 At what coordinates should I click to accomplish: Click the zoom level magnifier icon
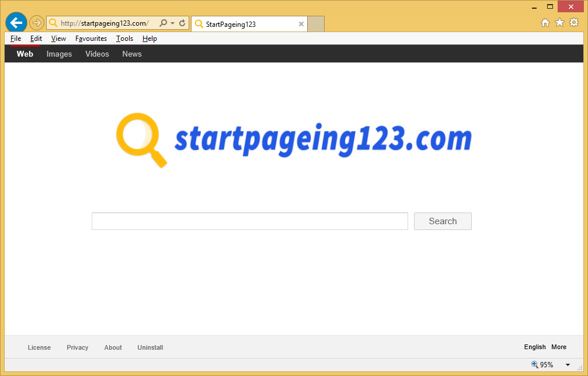[x=534, y=364]
